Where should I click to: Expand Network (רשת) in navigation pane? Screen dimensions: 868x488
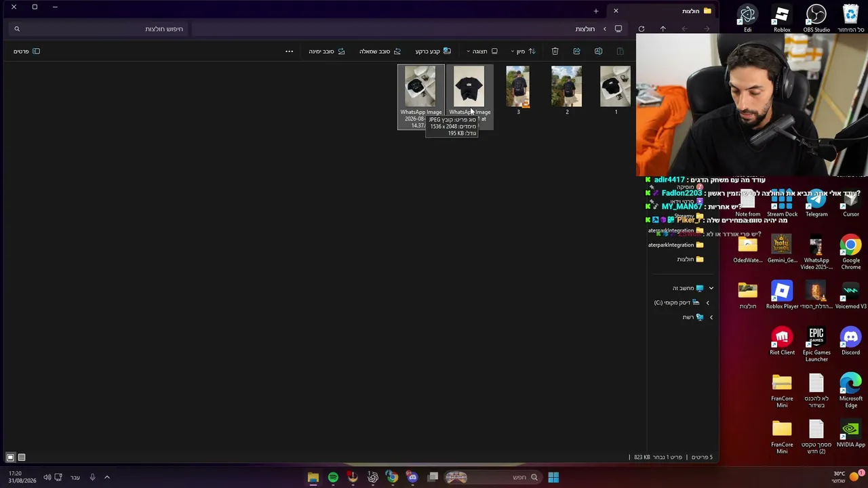pyautogui.click(x=711, y=317)
